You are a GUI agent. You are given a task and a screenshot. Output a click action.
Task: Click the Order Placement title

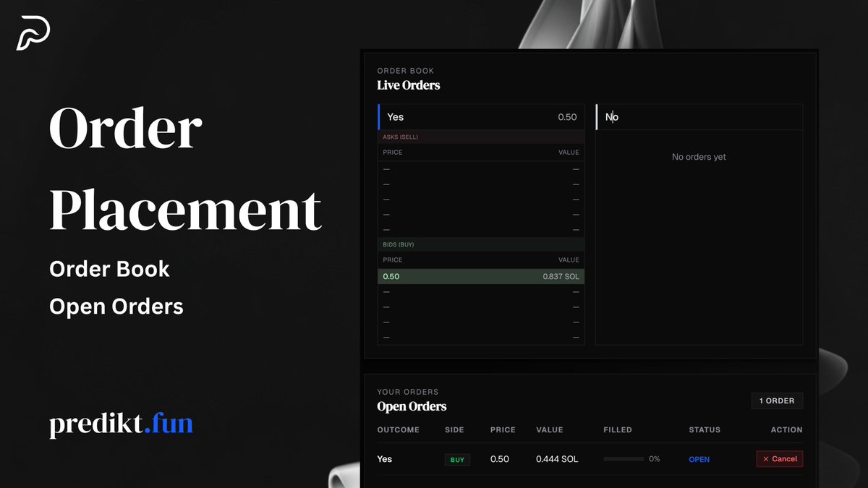[185, 168]
